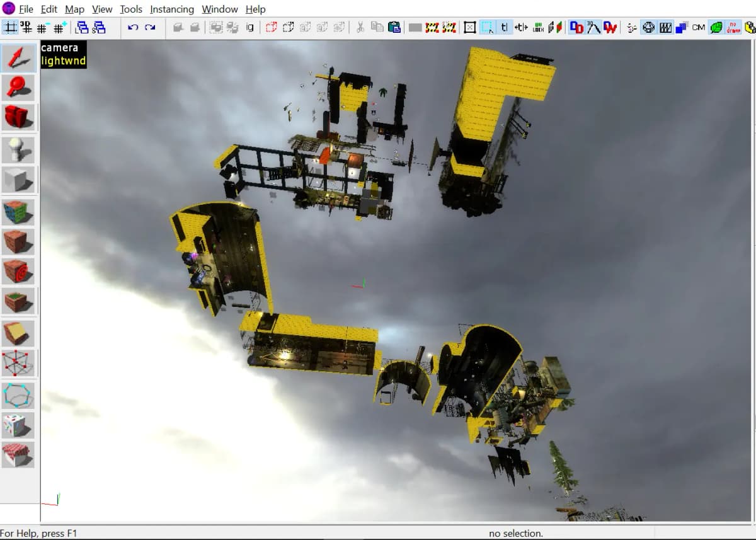Select the decal tool with target cube

click(x=18, y=271)
